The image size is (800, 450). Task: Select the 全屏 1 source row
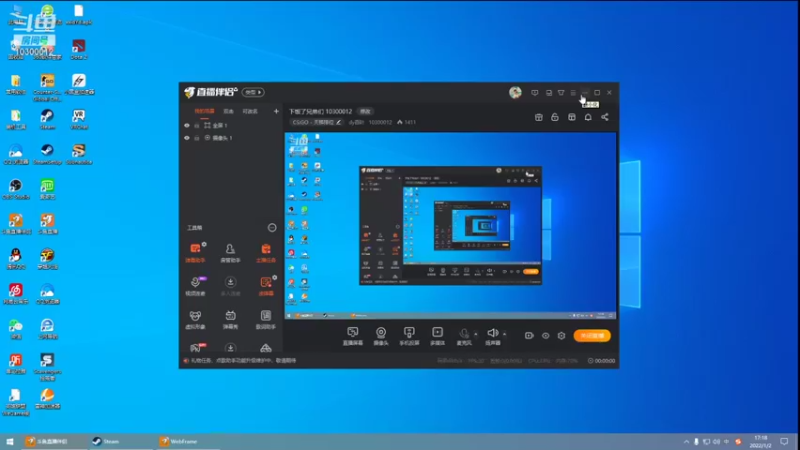click(232, 126)
